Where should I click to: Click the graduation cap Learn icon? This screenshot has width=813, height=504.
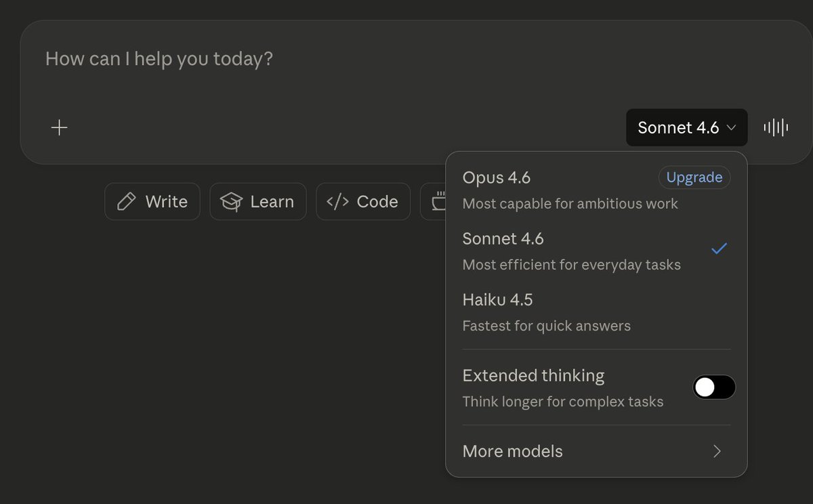(x=232, y=202)
